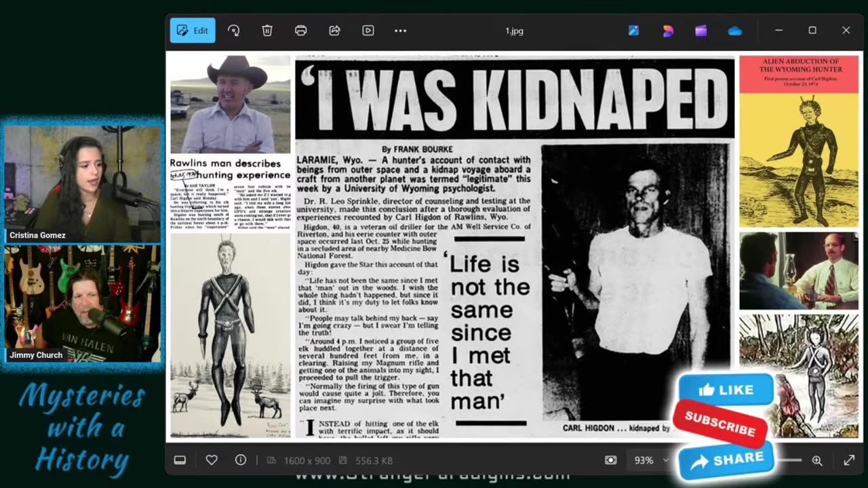
Task: Click the 'By FRANK BOURKE' byline
Action: [417, 149]
